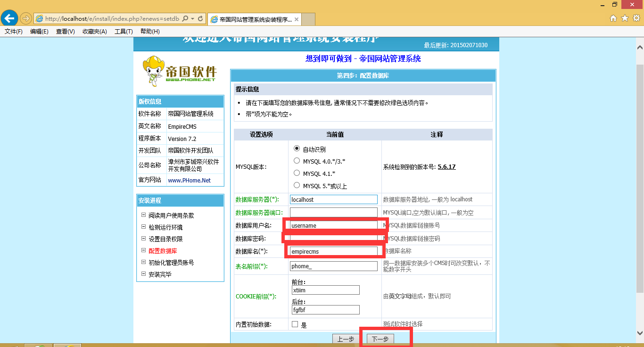The width and height of the screenshot is (644, 347).
Task: Open the 收藏夹(A) menu
Action: tap(95, 32)
